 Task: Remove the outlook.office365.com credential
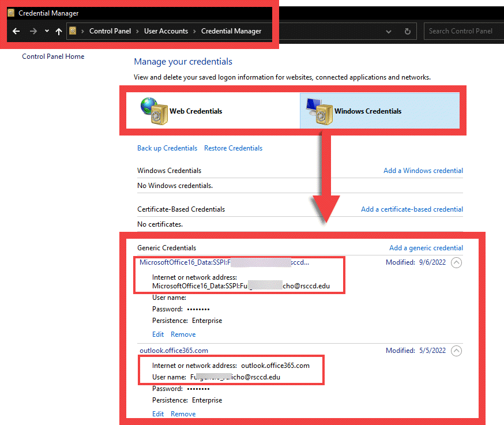pos(183,414)
